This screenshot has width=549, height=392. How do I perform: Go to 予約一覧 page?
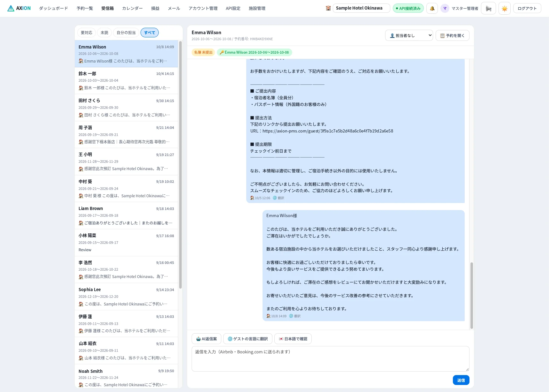point(85,8)
